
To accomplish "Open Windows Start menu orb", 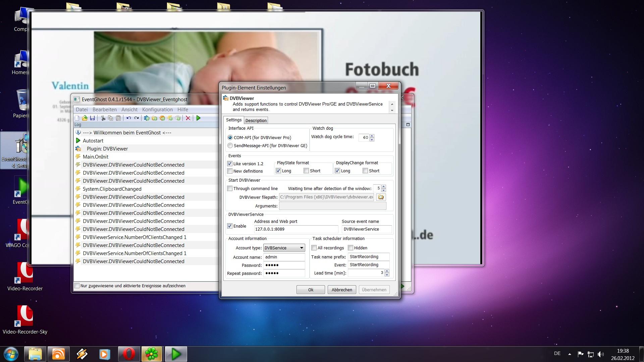I will coord(11,354).
